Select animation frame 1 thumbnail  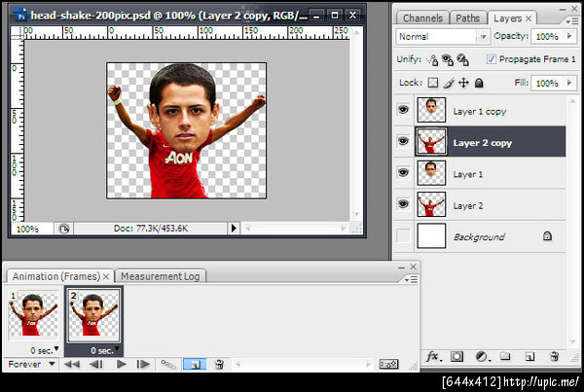(x=33, y=315)
